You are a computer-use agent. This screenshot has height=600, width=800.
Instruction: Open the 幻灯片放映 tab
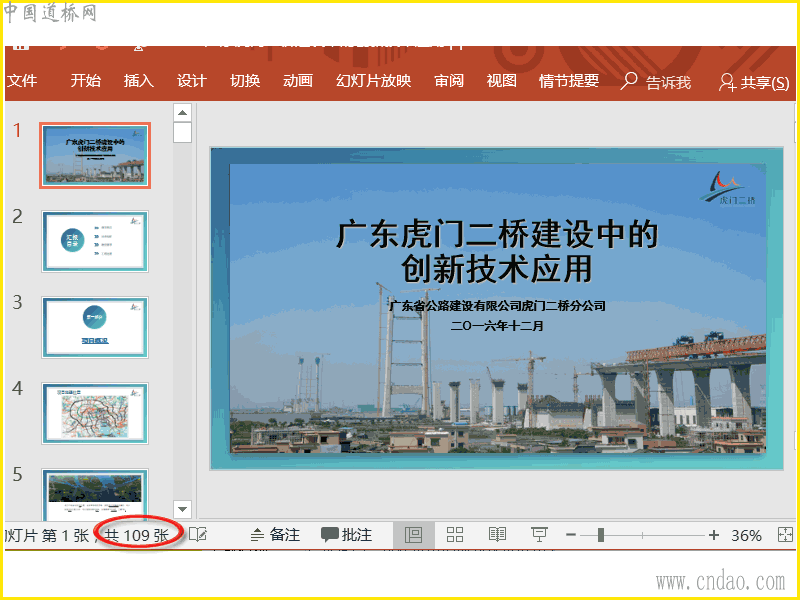tap(373, 81)
